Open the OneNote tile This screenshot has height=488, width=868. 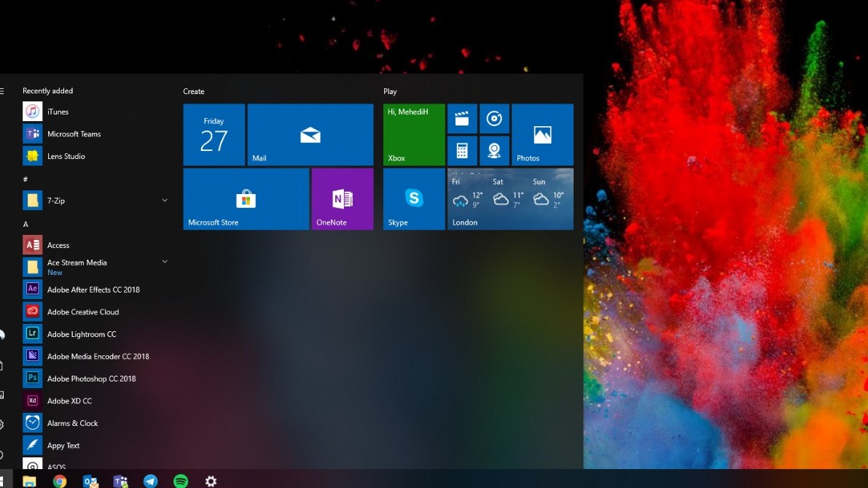[x=342, y=199]
